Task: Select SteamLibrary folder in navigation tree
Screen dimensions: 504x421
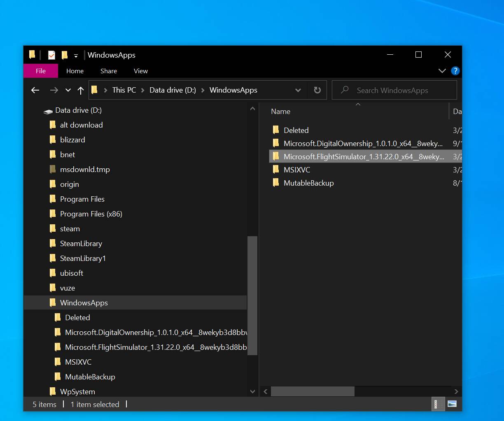Action: (81, 244)
